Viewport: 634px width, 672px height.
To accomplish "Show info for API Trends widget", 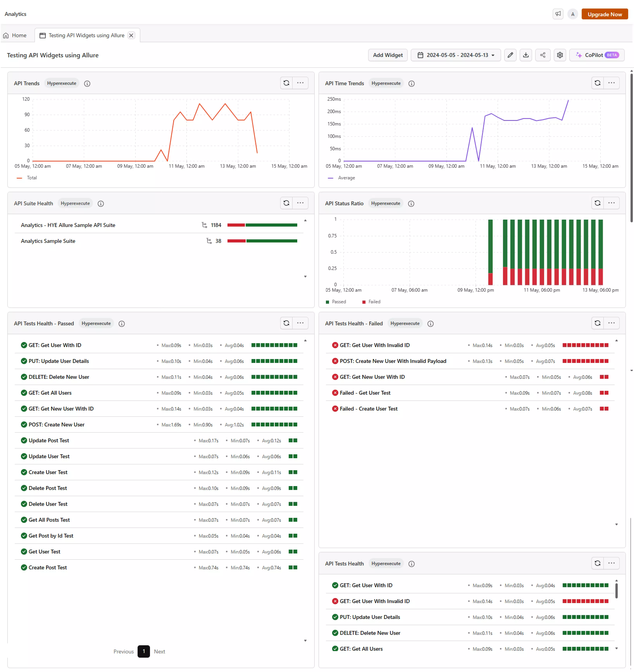I will [x=87, y=83].
